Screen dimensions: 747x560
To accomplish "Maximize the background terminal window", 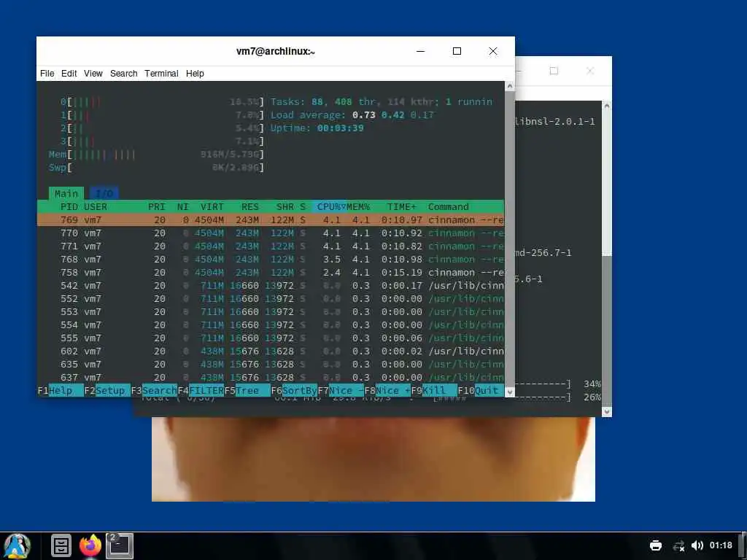I will (x=554, y=71).
